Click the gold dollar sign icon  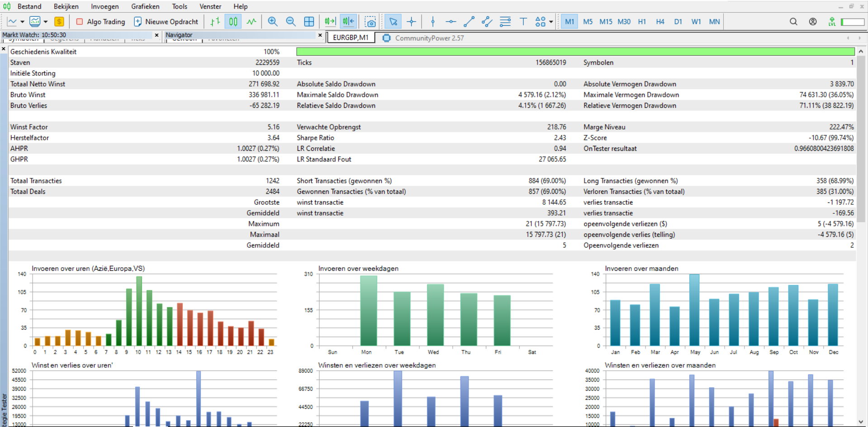[x=59, y=21]
